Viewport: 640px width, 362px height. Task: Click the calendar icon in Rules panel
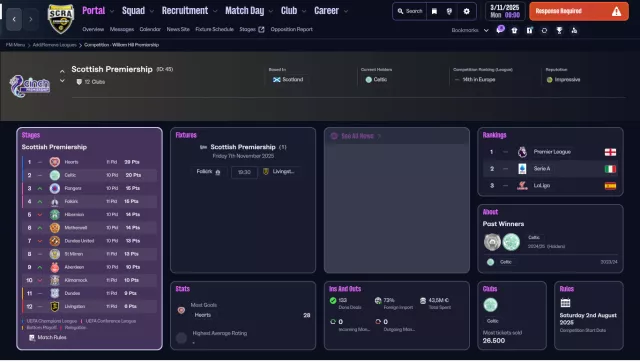point(565,302)
